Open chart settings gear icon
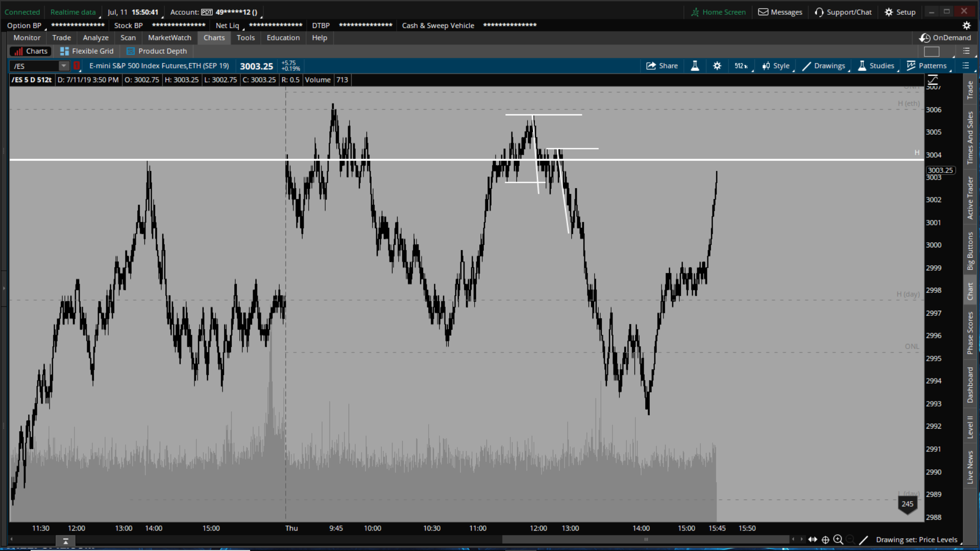 [717, 66]
